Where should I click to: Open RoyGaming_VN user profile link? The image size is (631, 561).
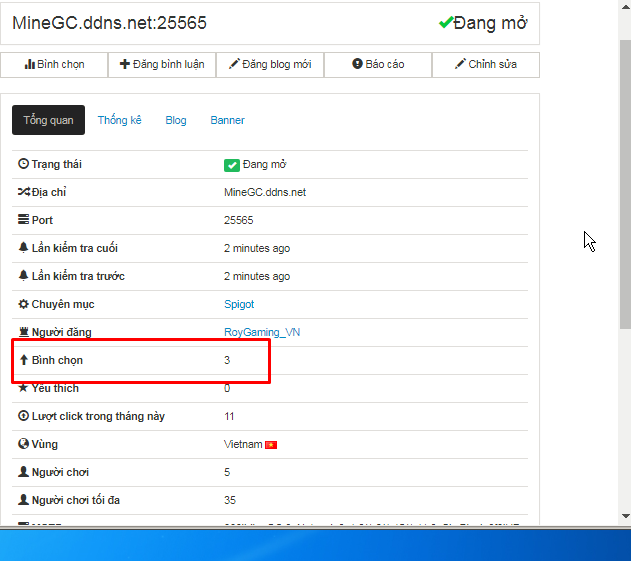(x=262, y=332)
